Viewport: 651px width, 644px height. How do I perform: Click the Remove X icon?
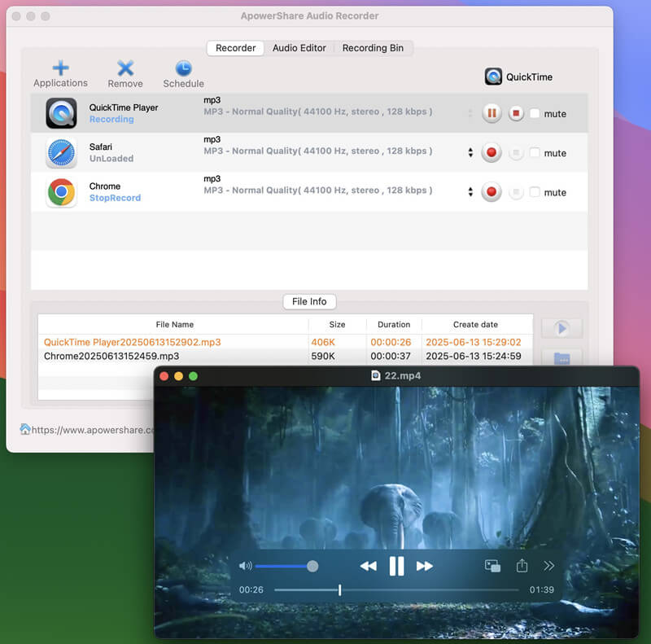125,68
